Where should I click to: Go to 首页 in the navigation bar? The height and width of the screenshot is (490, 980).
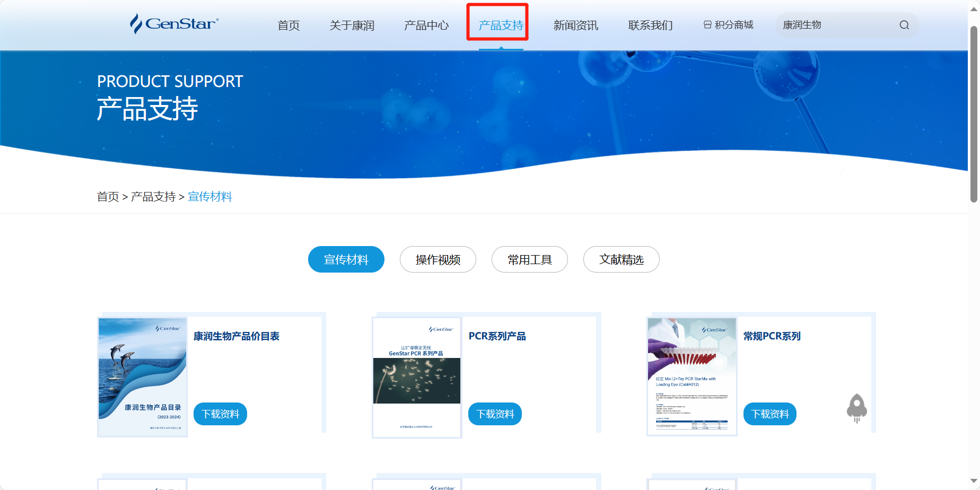(288, 25)
